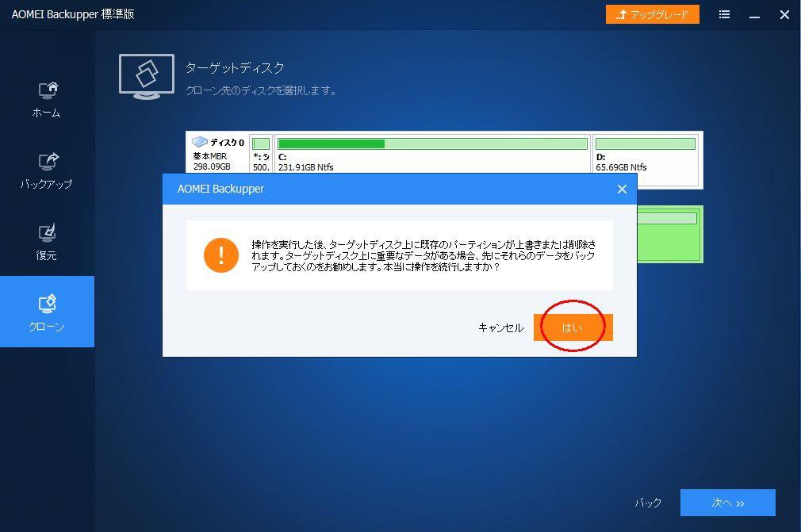Close the AOMEI Backupper main window
The image size is (801, 532).
point(784,14)
